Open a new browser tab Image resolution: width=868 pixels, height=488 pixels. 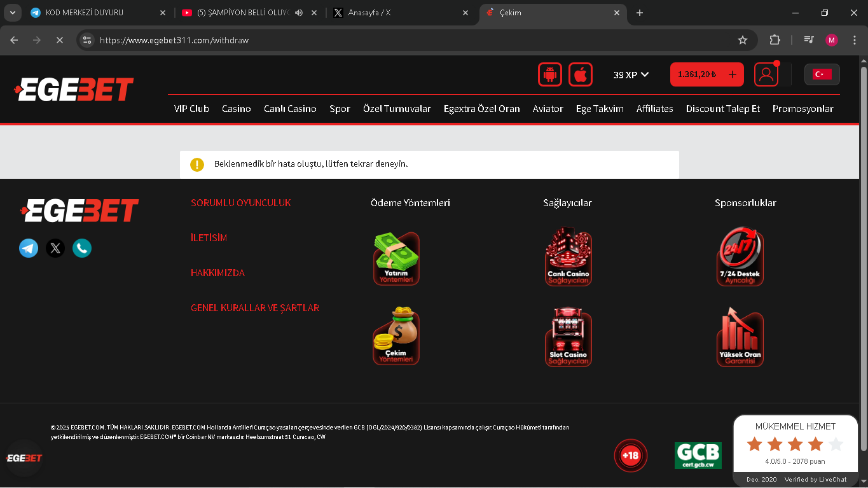click(640, 13)
